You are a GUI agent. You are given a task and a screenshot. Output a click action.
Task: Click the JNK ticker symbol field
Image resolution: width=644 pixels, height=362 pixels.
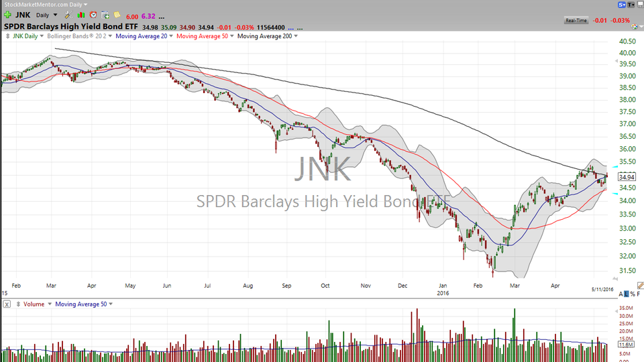pyautogui.click(x=23, y=15)
